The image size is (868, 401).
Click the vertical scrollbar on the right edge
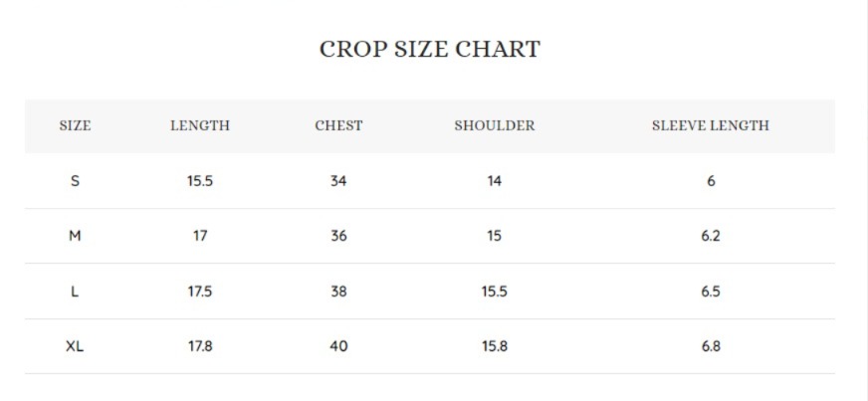862,199
